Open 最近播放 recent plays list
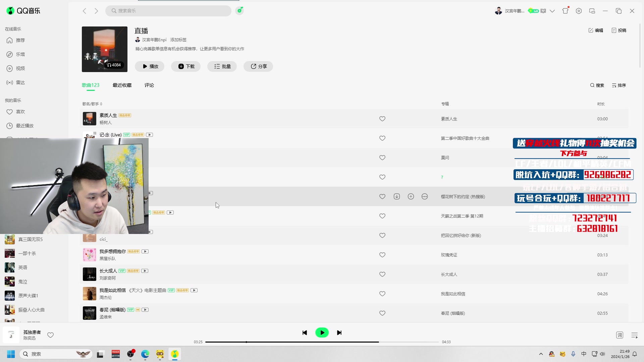This screenshot has width=644, height=362. tap(20, 126)
